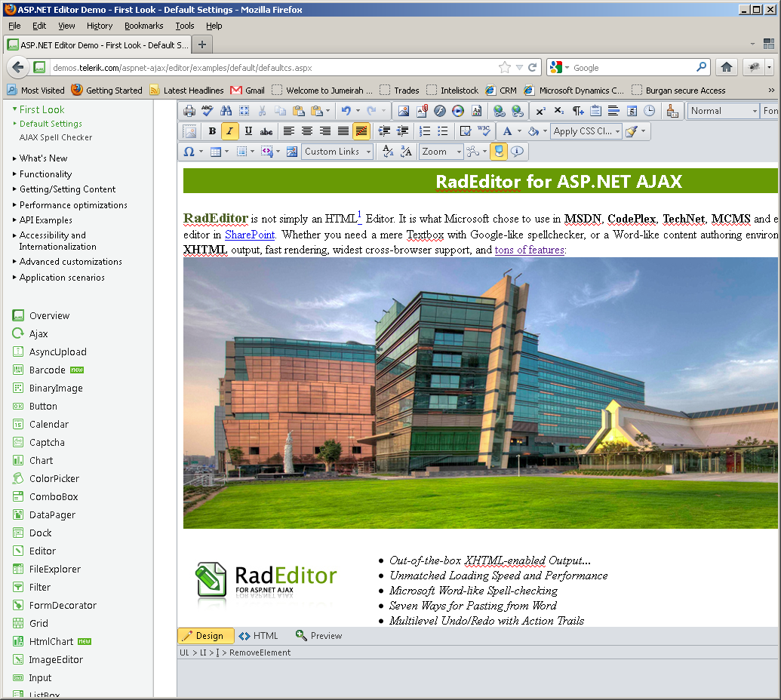Open the Bookmarks menu

143,26
